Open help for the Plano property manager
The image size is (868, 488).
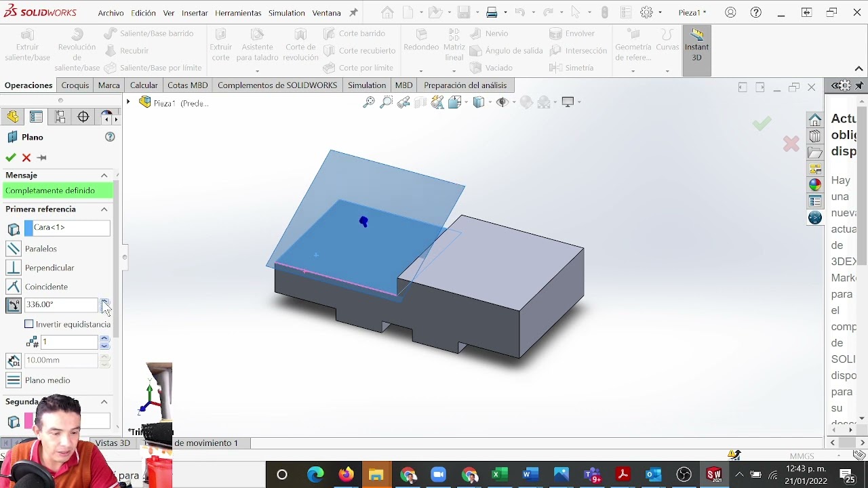point(110,137)
